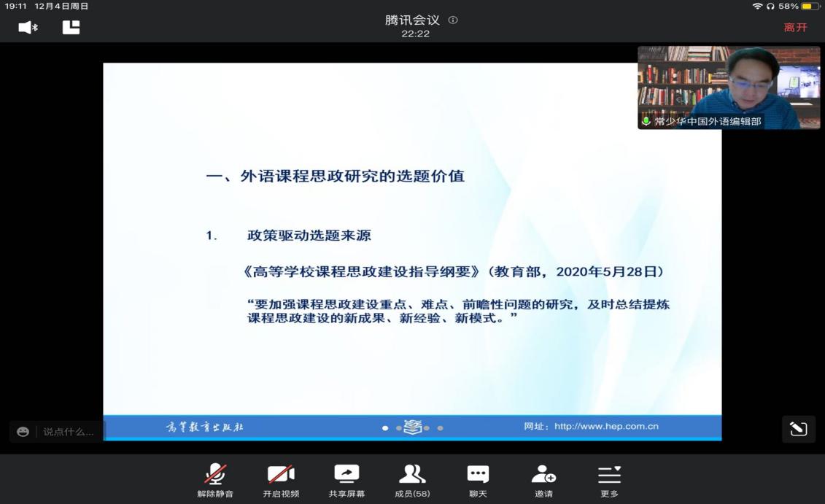The height and width of the screenshot is (504, 825).
Task: Leave the meeting with 离开
Action: tap(795, 28)
